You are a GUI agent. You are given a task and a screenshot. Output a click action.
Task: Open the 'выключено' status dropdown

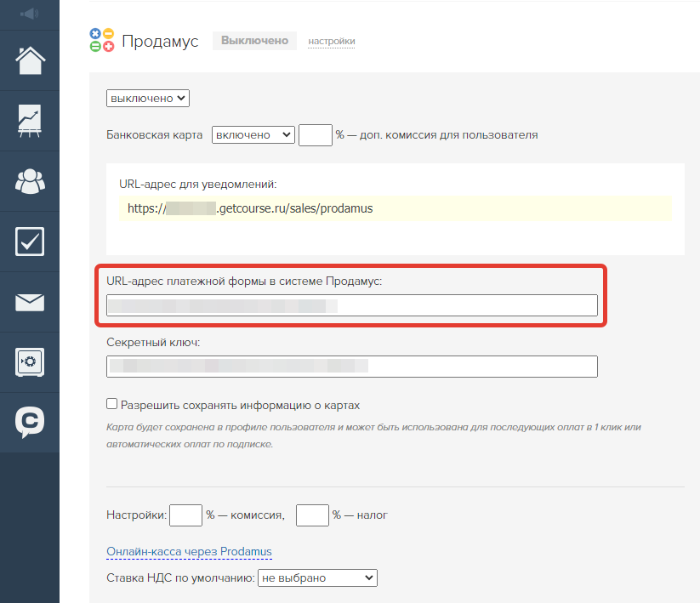pos(148,98)
